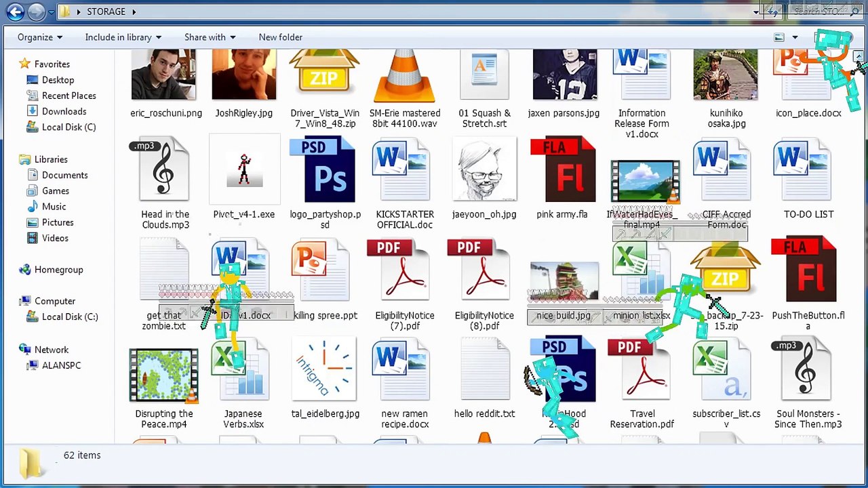Click the STORAGE folder in address bar
868x488 pixels.
point(106,12)
